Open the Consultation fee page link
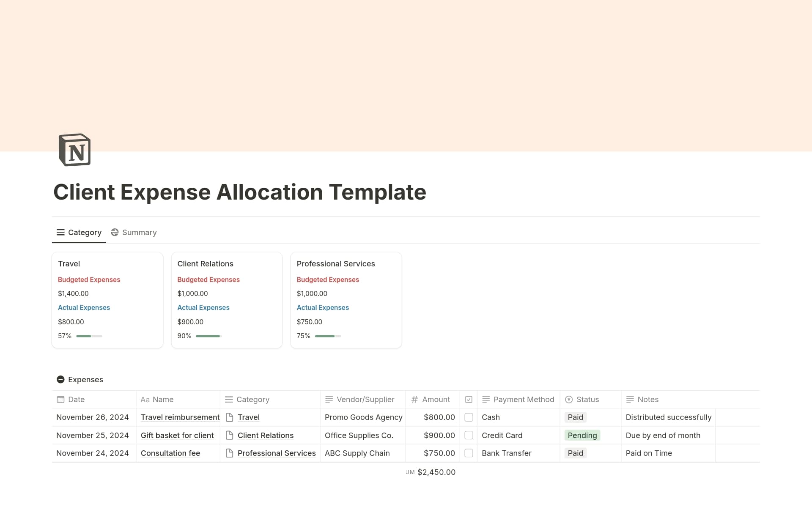 point(170,453)
